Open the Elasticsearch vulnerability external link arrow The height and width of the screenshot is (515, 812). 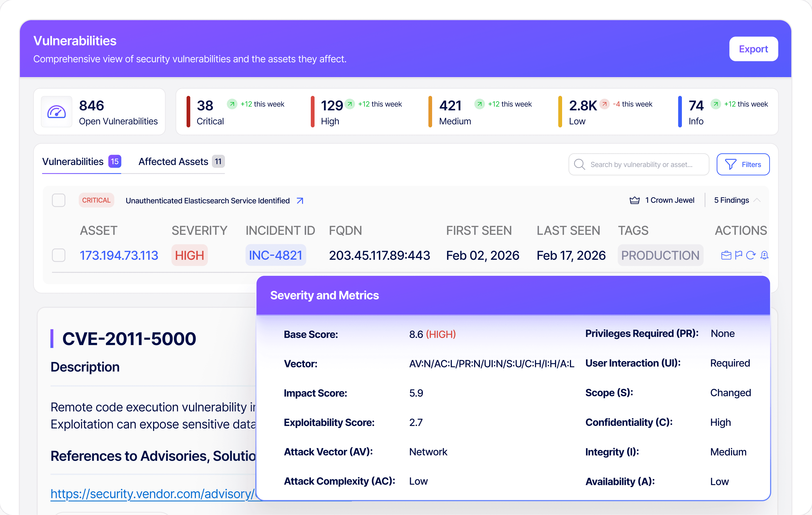tap(300, 201)
